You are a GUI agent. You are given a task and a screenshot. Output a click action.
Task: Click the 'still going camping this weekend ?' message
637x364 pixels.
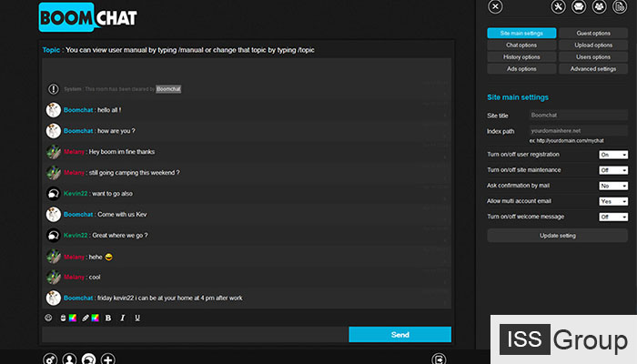[x=134, y=173]
